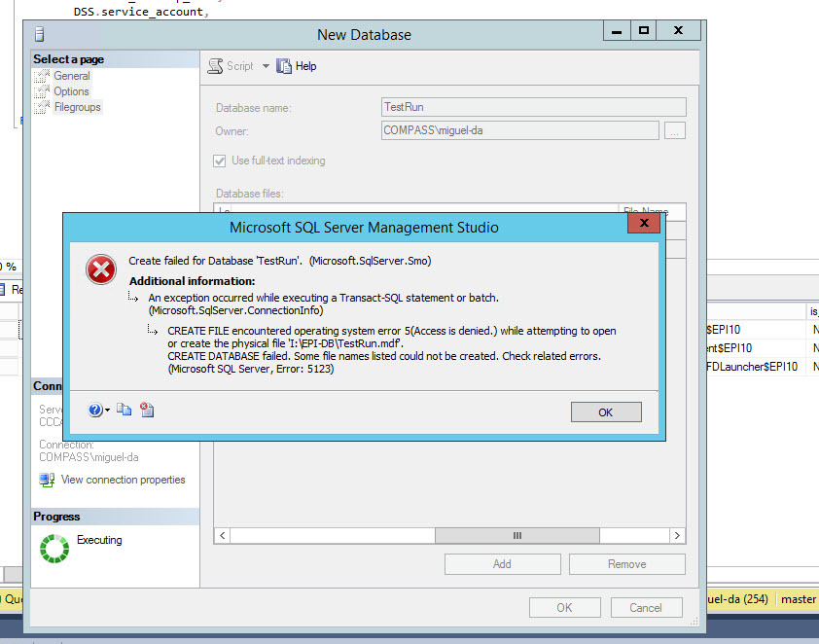Select the Filegroups page
Screen dimensions: 819x644
point(77,108)
